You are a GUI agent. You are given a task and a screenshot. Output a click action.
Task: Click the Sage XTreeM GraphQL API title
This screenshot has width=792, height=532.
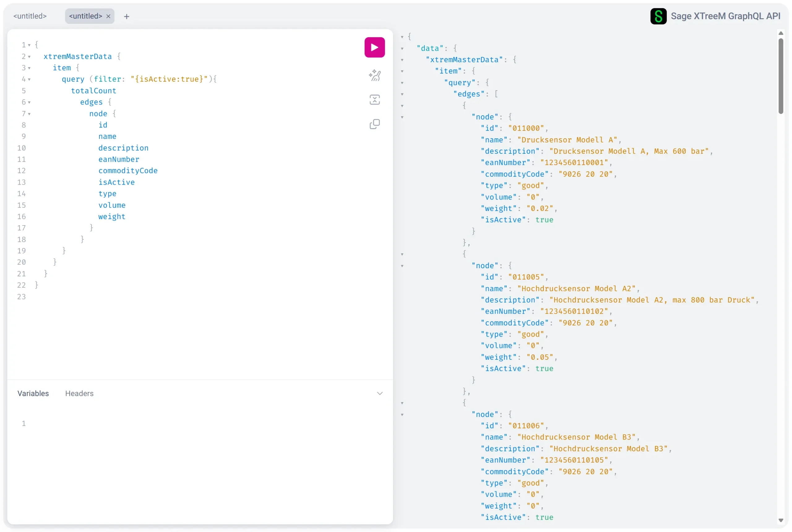pyautogui.click(x=725, y=16)
